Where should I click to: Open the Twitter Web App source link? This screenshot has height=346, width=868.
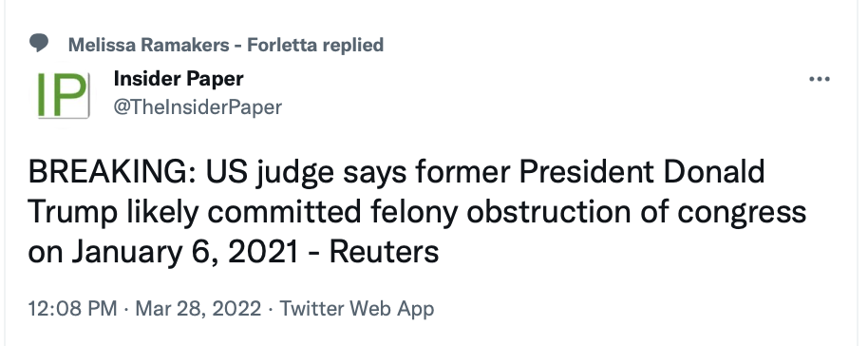coord(357,308)
